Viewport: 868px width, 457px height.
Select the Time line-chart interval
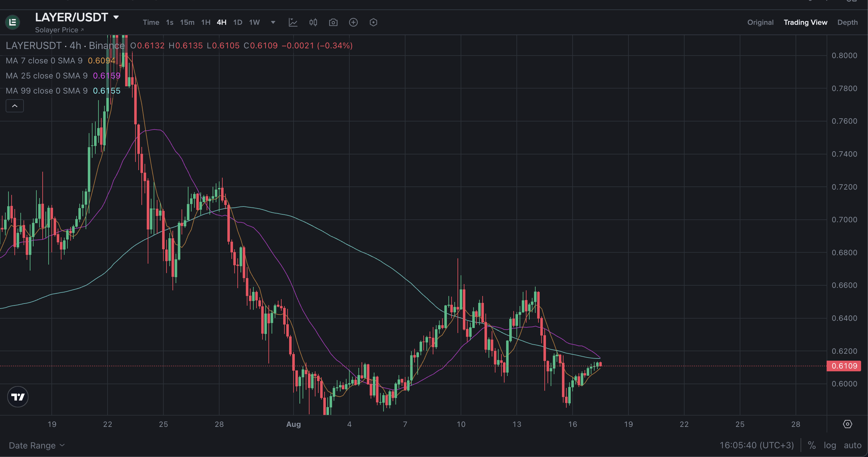click(151, 22)
